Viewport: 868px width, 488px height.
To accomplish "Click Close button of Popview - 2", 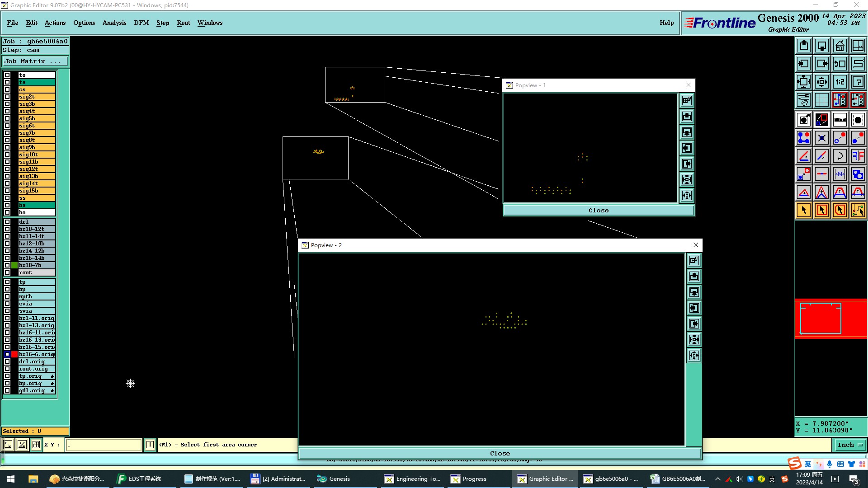I will (500, 453).
